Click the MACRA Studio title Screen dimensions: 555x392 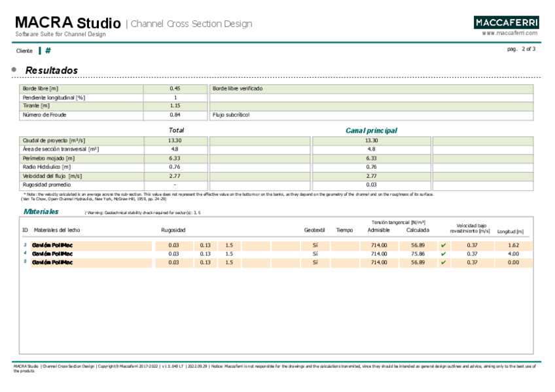67,24
